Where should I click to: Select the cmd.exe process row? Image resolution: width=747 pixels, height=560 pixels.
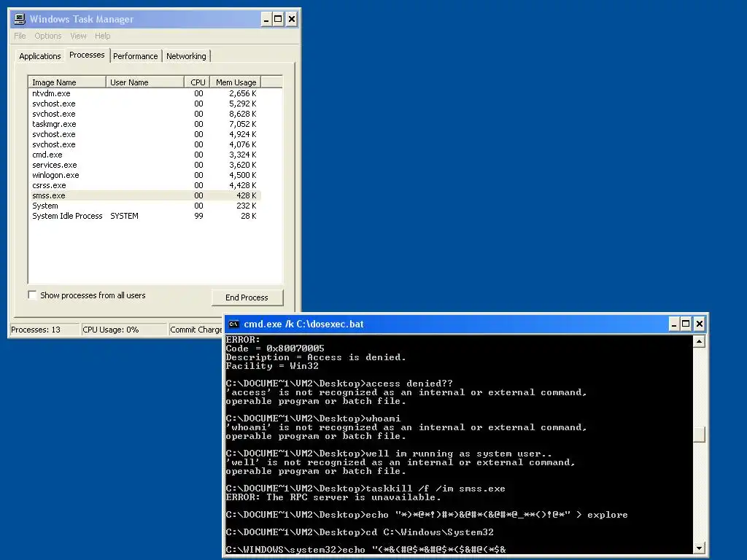(x=145, y=155)
